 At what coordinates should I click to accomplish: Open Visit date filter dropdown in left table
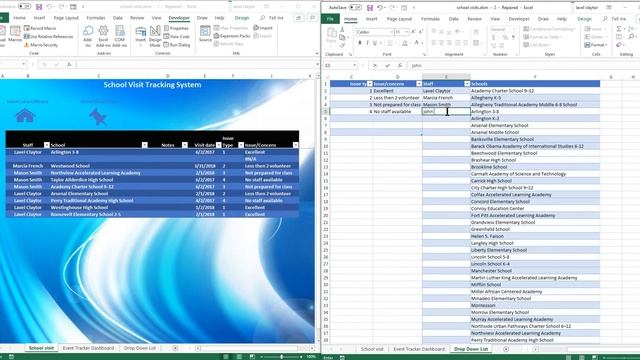click(x=218, y=145)
